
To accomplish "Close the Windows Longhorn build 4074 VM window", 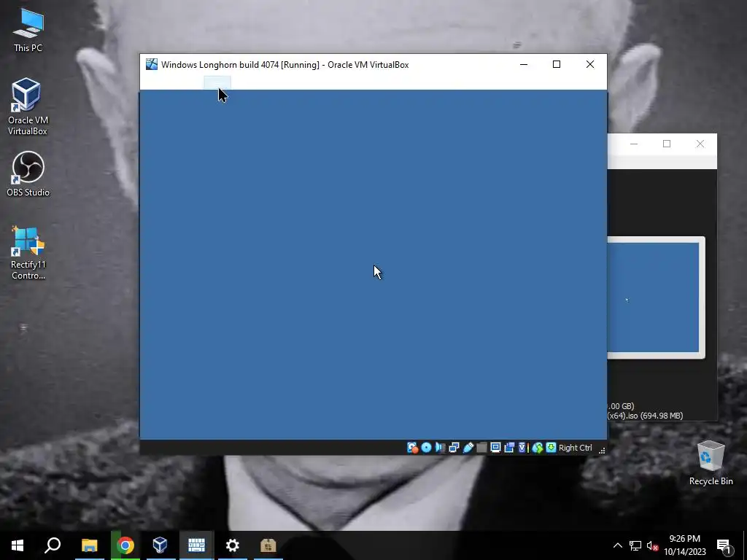I will [x=589, y=64].
